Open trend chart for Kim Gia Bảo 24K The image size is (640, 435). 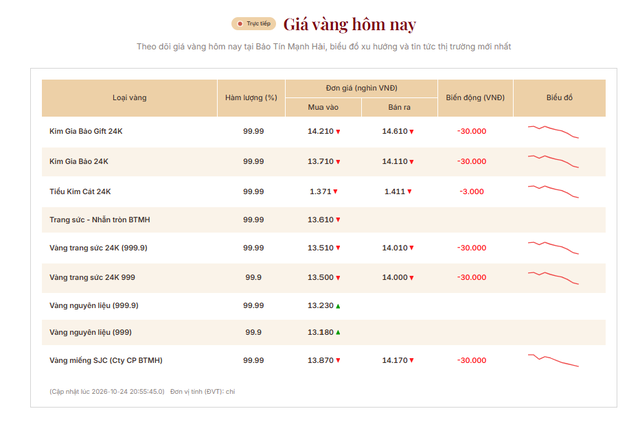pyautogui.click(x=553, y=162)
